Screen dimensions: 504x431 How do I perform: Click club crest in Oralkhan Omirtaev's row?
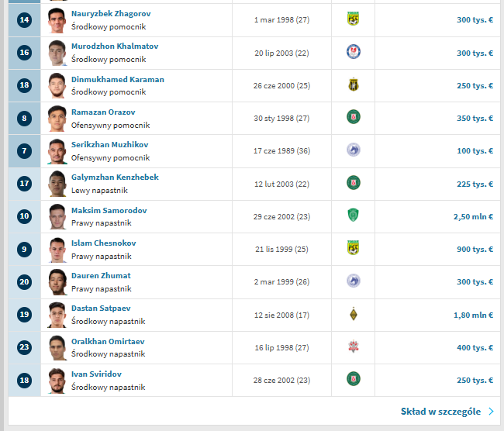(x=353, y=347)
